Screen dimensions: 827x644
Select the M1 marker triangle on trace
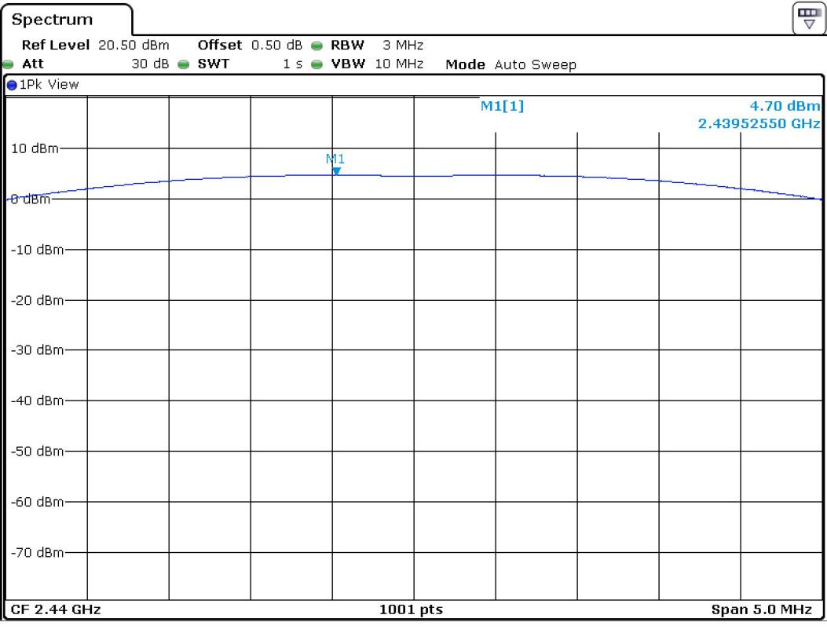pyautogui.click(x=336, y=171)
